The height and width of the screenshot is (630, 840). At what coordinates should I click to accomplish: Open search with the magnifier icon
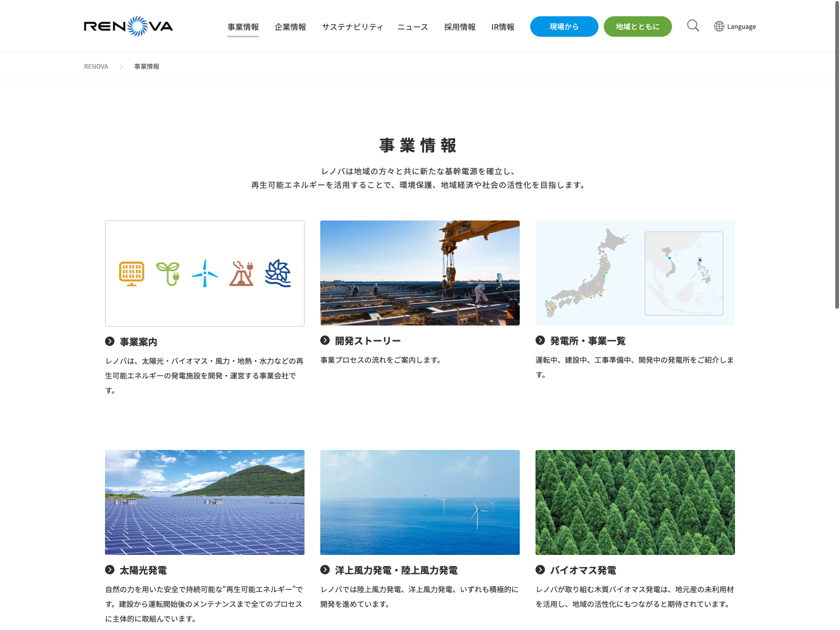pos(693,26)
